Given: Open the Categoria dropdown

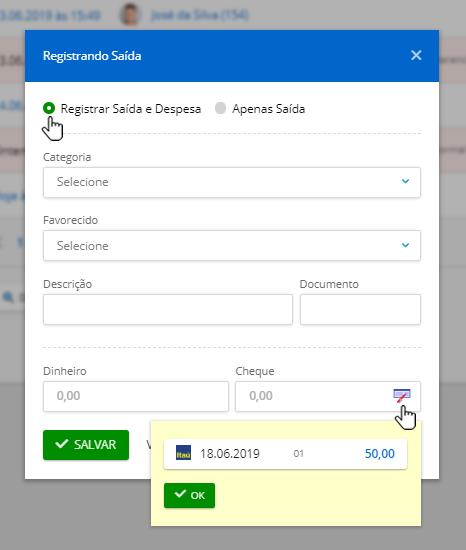Looking at the screenshot, I should tap(232, 182).
